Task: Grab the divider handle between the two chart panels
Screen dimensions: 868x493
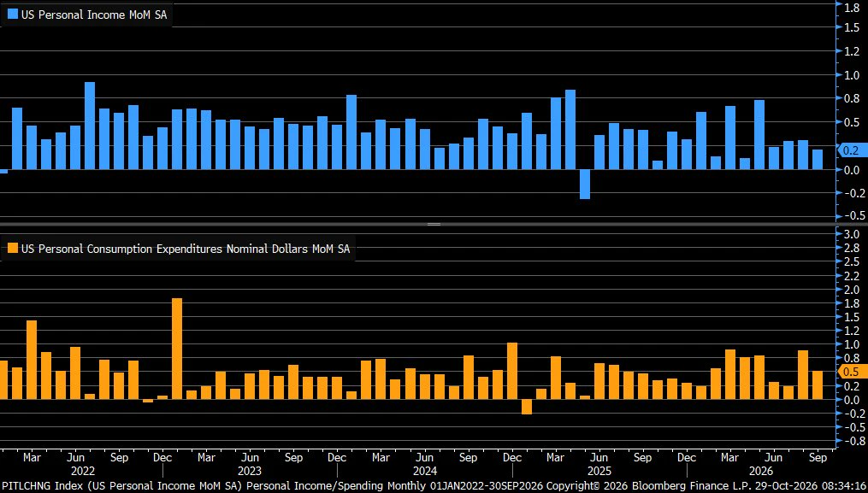Action: point(434,224)
